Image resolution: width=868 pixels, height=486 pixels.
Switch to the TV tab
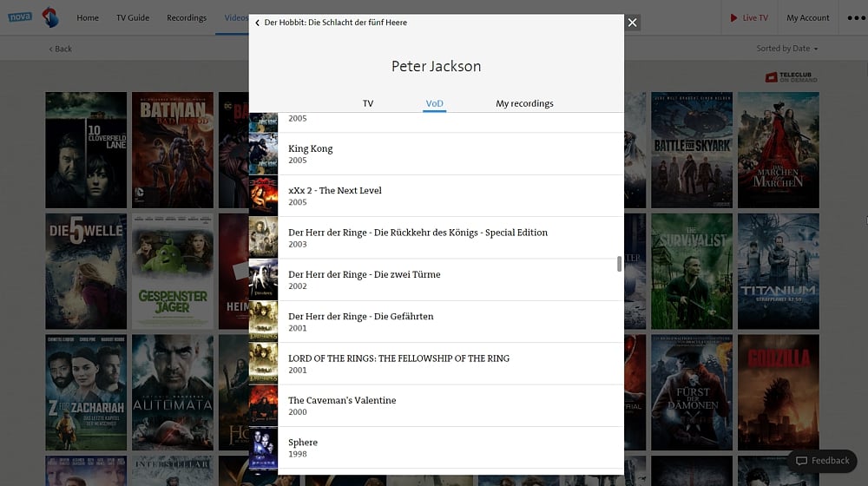click(368, 103)
